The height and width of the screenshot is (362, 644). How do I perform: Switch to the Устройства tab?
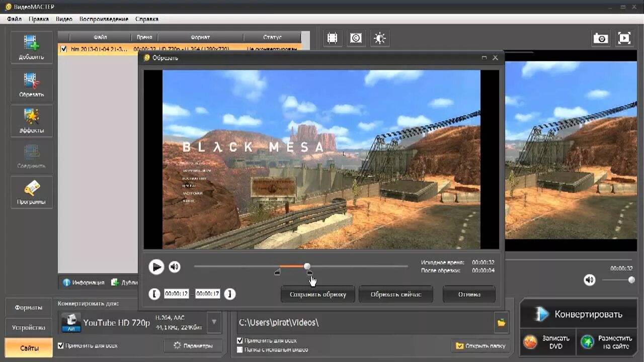coord(29,328)
